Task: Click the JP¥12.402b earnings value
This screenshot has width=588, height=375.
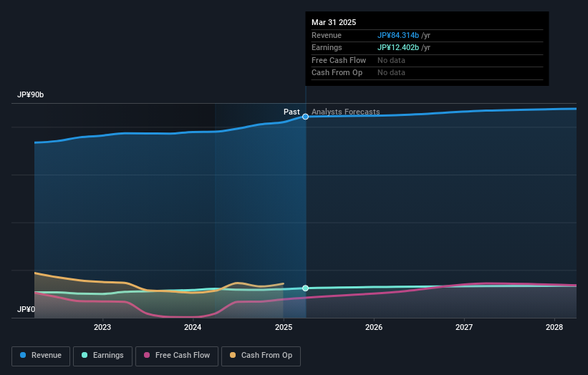Action: 398,47
